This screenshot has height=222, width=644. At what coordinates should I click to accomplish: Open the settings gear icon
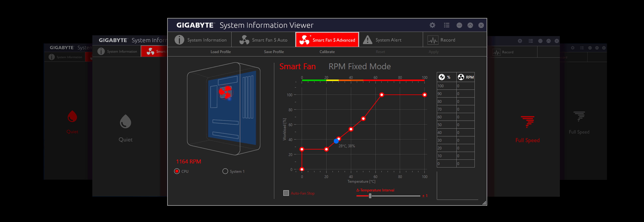[432, 25]
